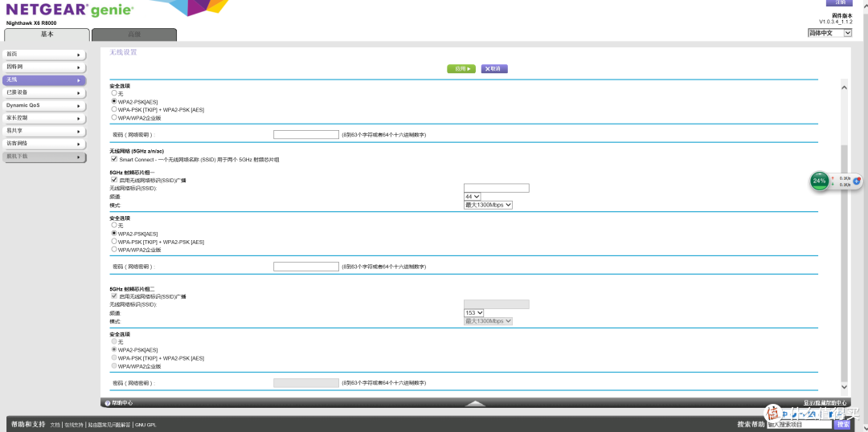Select WPA2-PSK[AES] in the first security section
The height and width of the screenshot is (432, 868).
pyautogui.click(x=114, y=101)
